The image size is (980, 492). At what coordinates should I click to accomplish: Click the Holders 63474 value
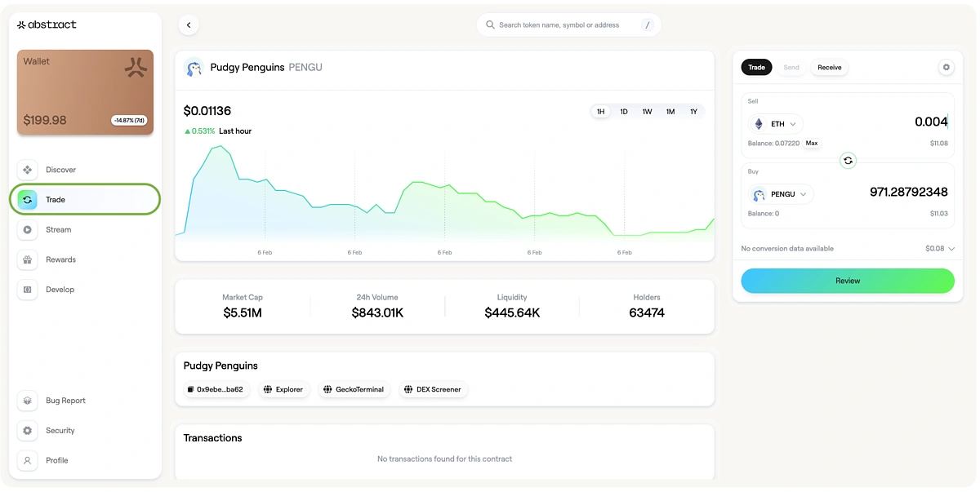[x=647, y=312]
